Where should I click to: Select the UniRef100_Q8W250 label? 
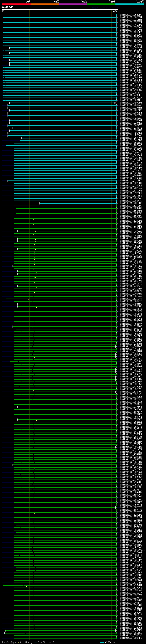[x=131, y=35]
